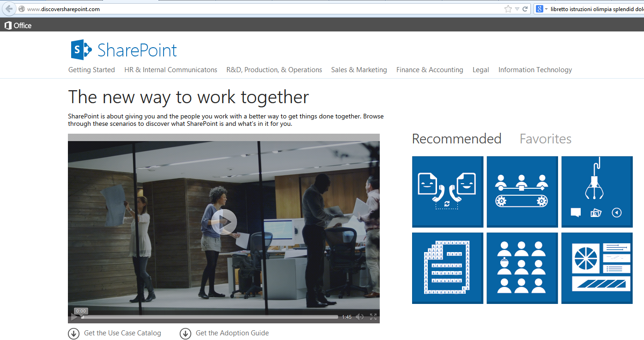Open the people-crowd letter 'e' tile

(448, 268)
